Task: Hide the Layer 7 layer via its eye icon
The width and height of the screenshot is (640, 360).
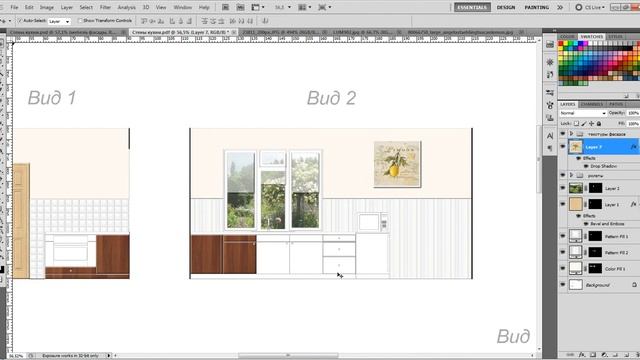Action: point(563,147)
